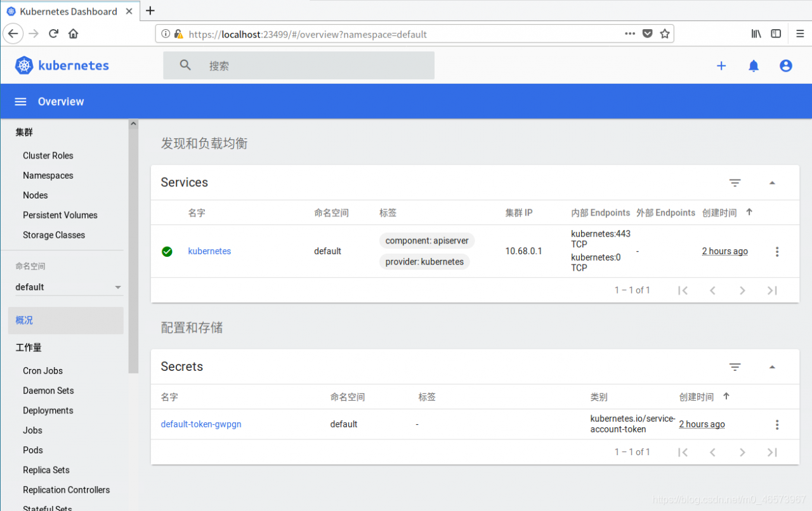Click the search magnifier icon
Screen dimensions: 812x511
(185, 65)
